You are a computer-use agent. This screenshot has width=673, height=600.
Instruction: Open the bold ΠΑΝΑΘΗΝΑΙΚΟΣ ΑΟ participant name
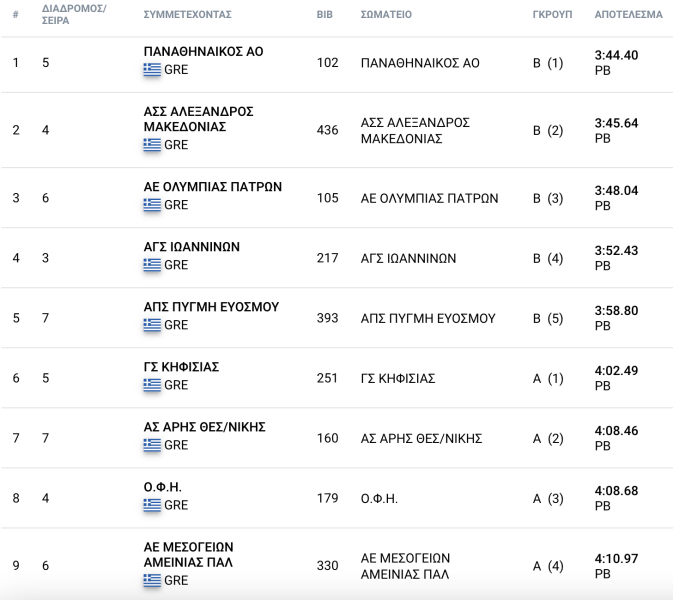203,52
